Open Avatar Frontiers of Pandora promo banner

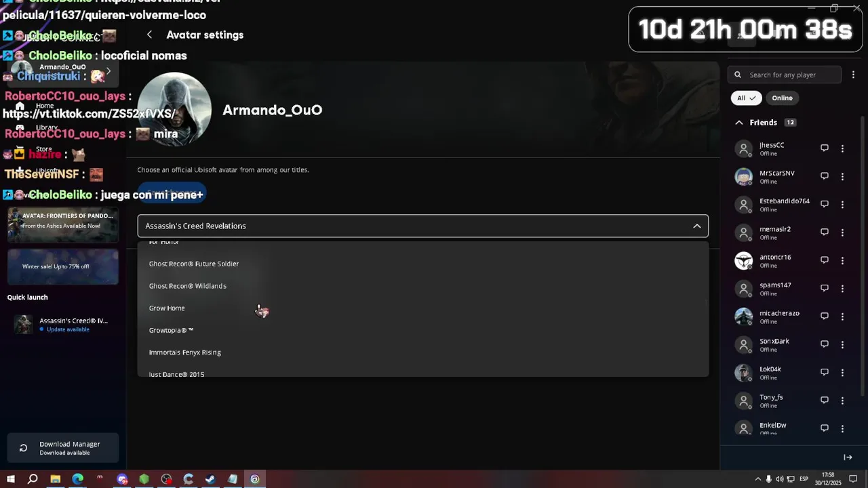(63, 224)
